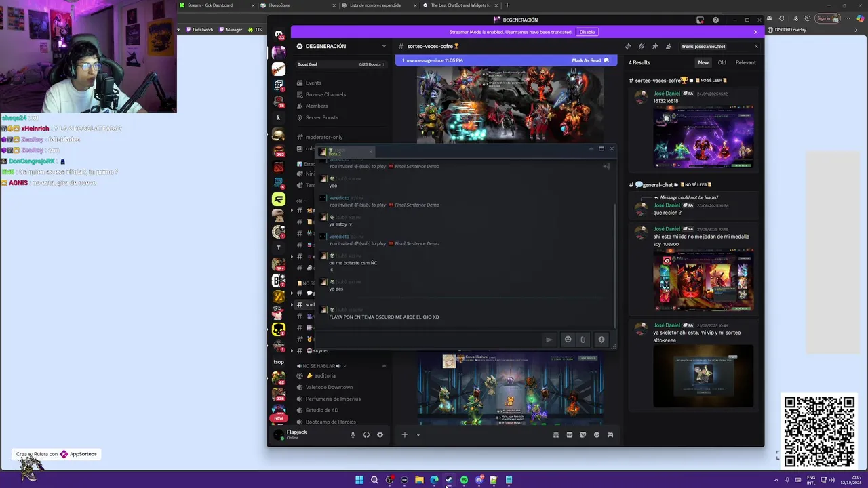Open Events in the server sidebar
Viewport: 868px width, 488px height.
[342, 83]
